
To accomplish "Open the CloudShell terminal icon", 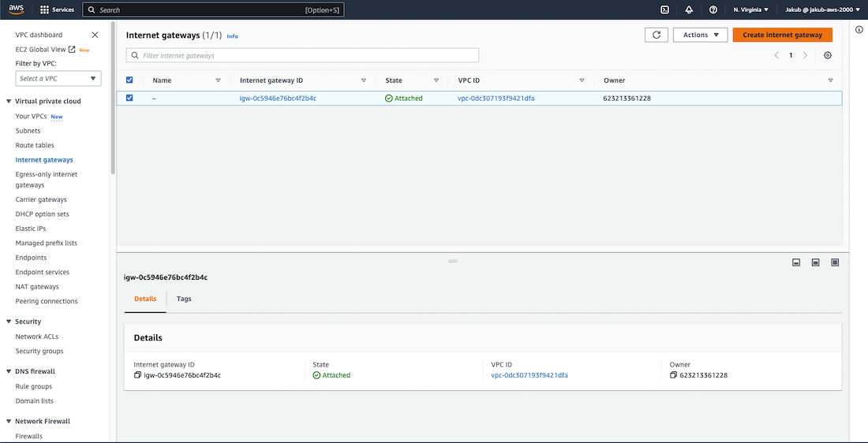I will pos(664,9).
